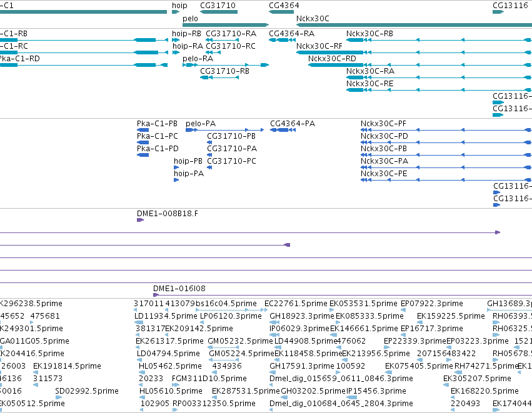Open the Dmel_dig_015659_0611_0846.3prime label
532x413 pixels.
[341, 379]
